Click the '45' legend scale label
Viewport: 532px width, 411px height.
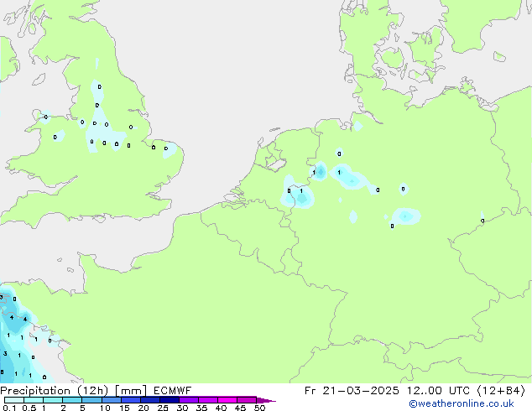[x=240, y=408]
